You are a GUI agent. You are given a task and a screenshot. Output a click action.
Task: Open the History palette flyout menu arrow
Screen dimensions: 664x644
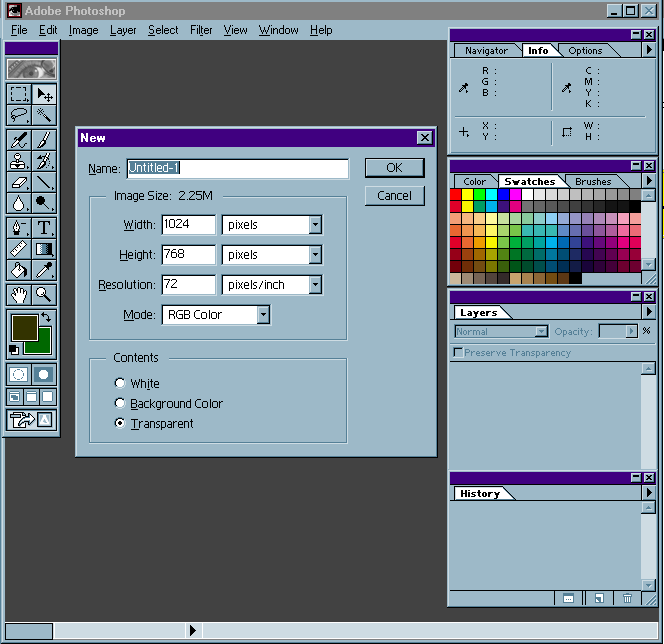pyautogui.click(x=649, y=493)
